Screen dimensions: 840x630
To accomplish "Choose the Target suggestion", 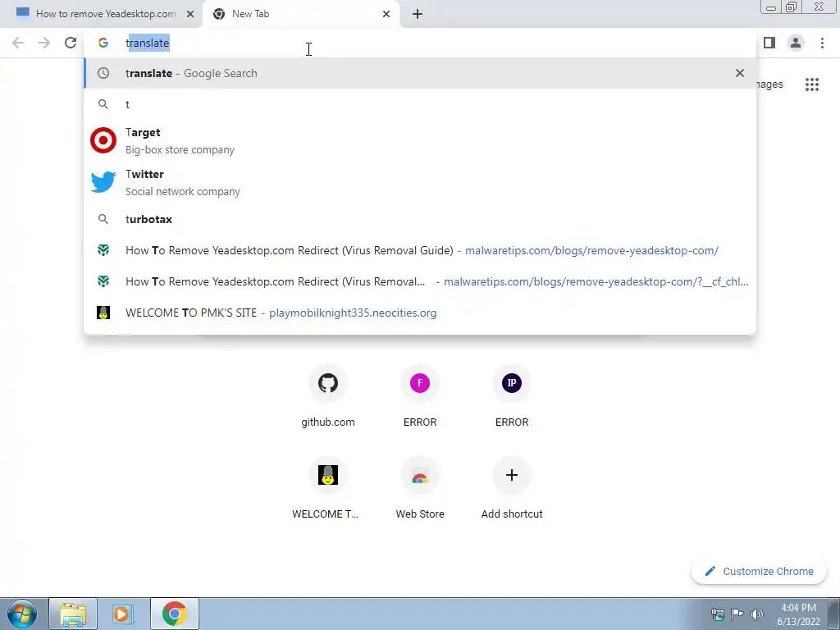I will (x=420, y=140).
